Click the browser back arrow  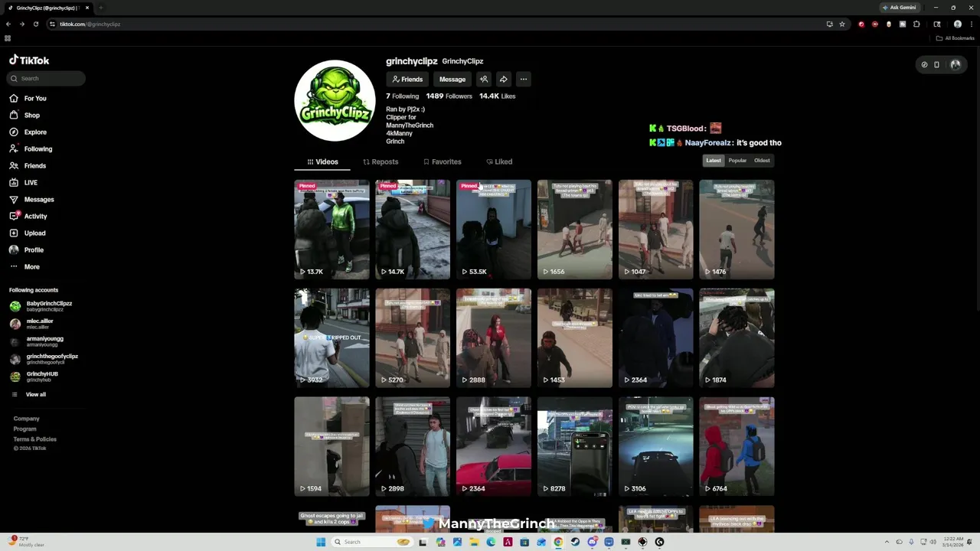tap(8, 24)
